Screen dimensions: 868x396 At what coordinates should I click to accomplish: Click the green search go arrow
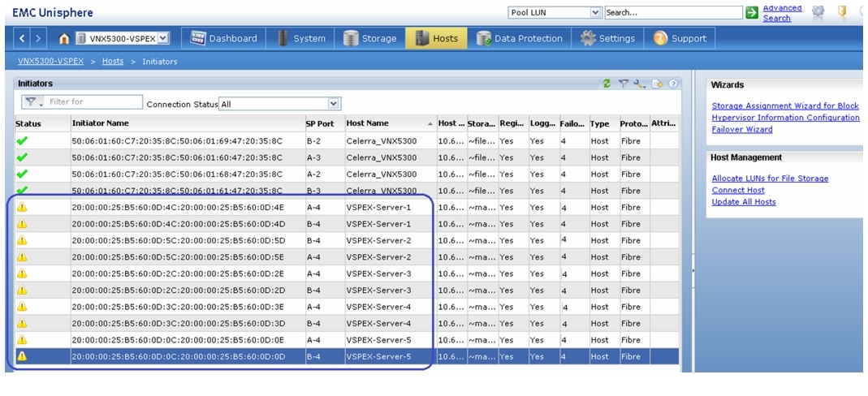[752, 13]
